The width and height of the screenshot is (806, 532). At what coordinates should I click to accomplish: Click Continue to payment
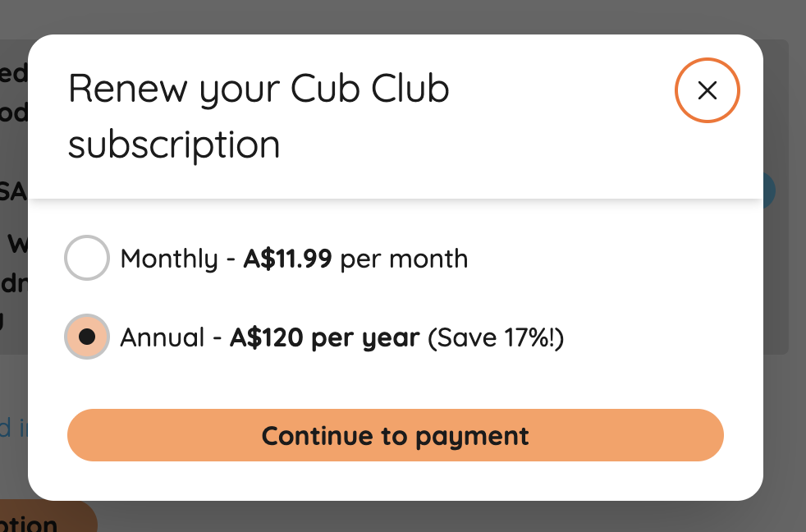click(396, 435)
